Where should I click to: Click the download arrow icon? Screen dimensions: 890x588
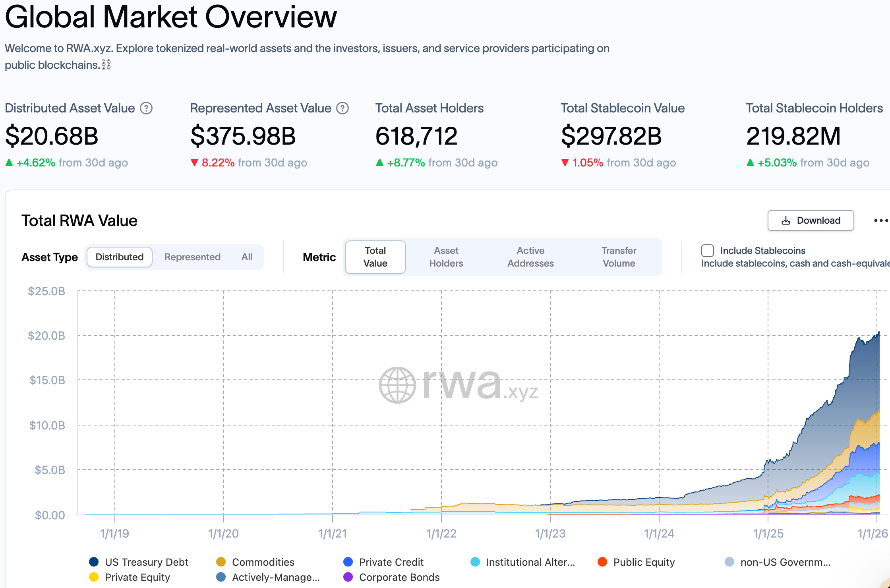[786, 220]
